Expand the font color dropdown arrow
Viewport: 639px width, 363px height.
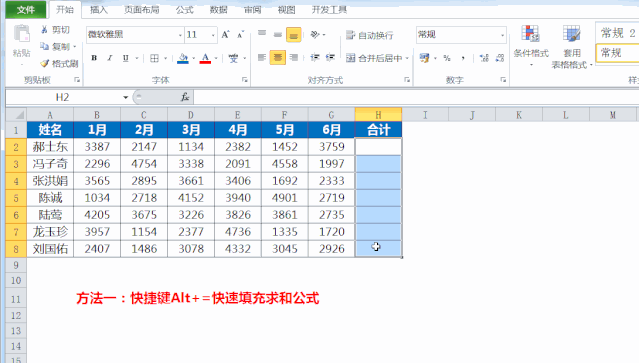tap(216, 58)
